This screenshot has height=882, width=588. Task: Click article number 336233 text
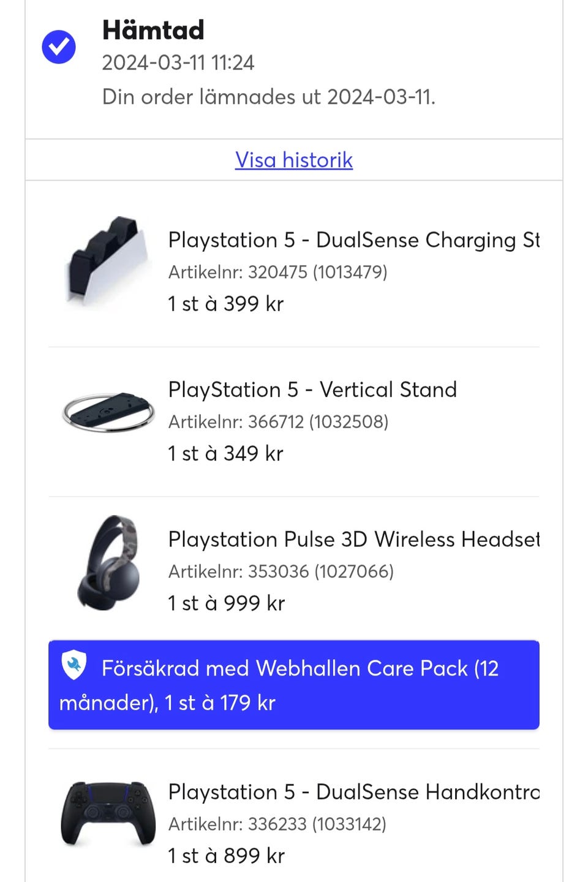point(277,824)
